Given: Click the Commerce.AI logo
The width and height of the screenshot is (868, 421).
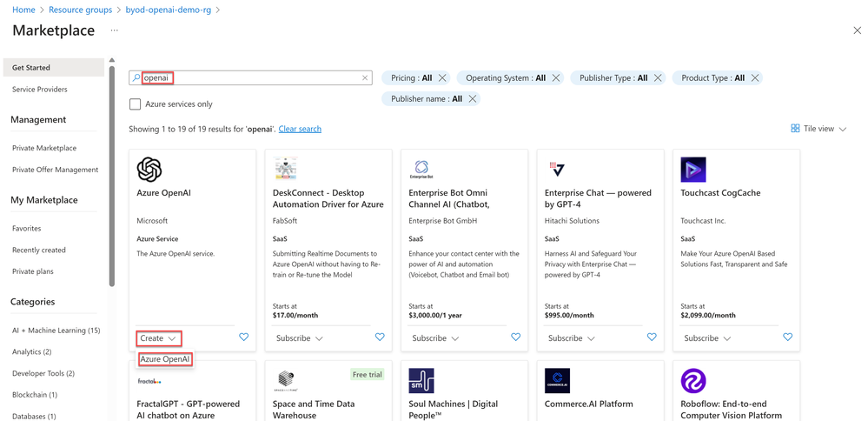Looking at the screenshot, I should [557, 381].
